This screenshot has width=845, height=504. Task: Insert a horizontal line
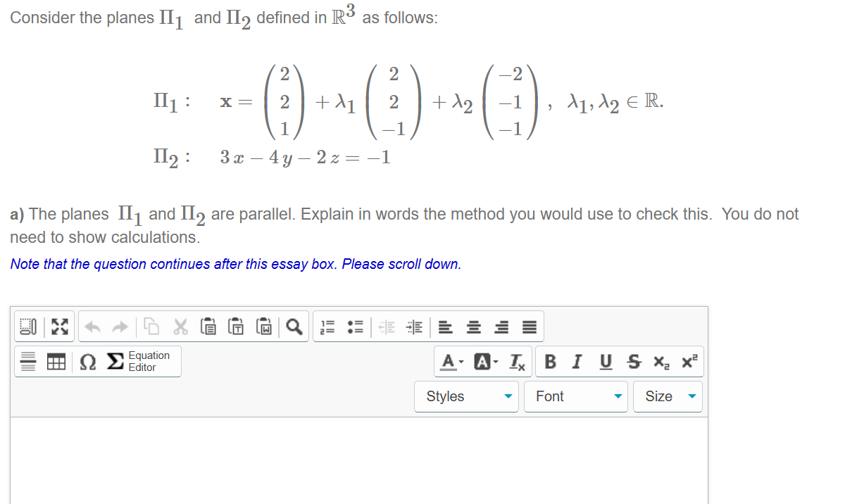click(x=29, y=360)
